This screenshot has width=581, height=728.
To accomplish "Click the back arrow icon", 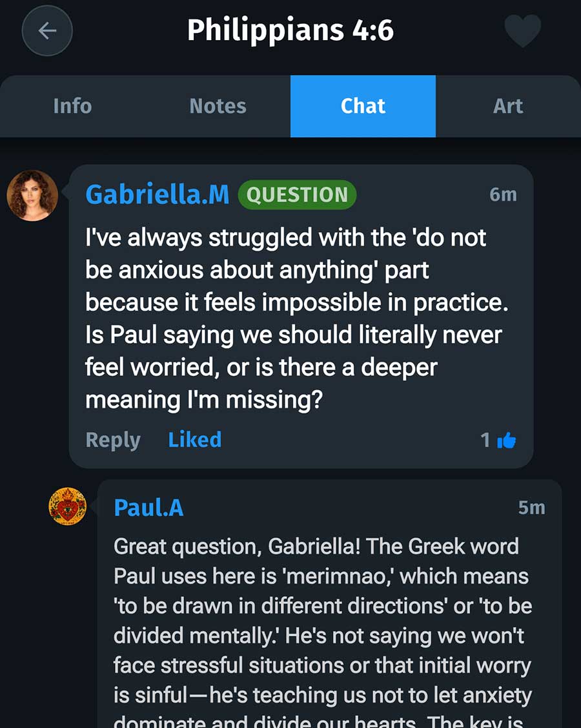I will (x=46, y=30).
